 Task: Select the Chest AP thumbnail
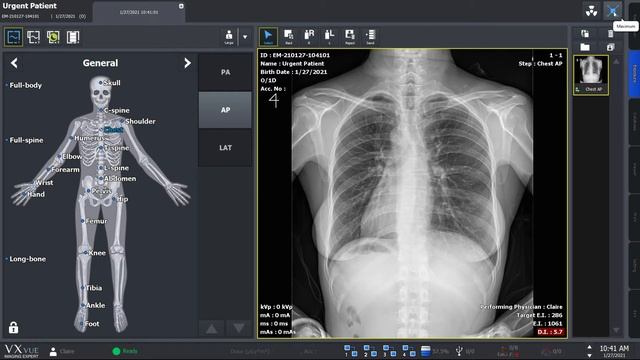click(x=591, y=75)
